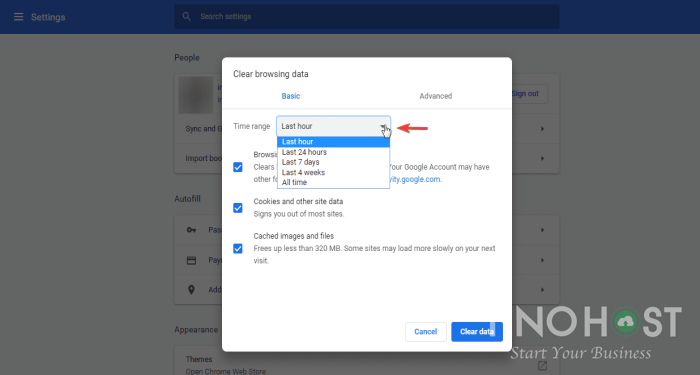This screenshot has width=700, height=375.
Task: Click the blurred profile avatar
Action: (x=196, y=95)
